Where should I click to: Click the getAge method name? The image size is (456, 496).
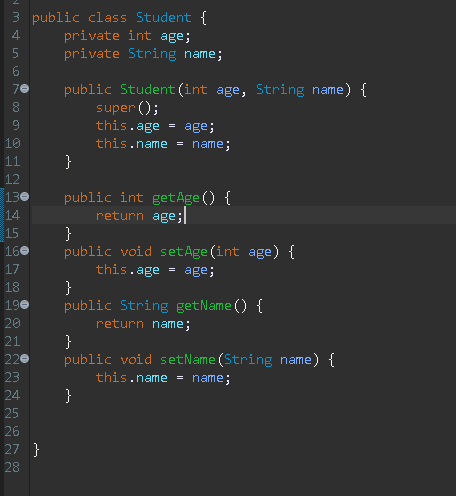coord(176,198)
